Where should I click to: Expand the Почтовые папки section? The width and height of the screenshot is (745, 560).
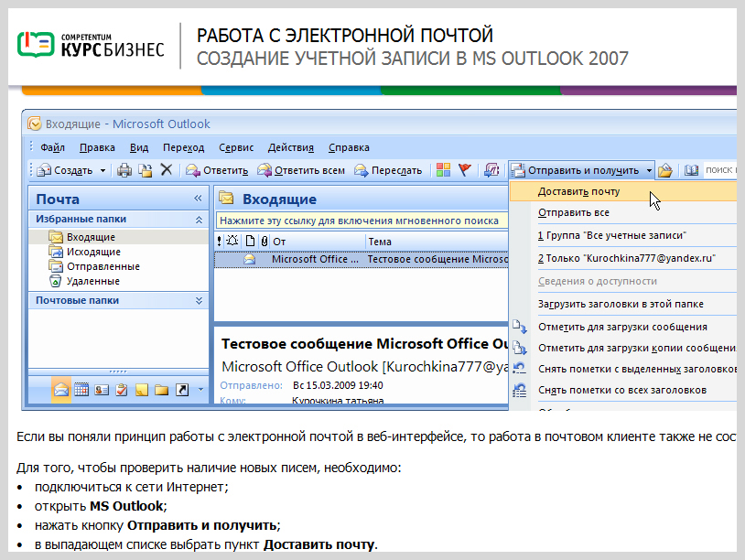(x=200, y=301)
